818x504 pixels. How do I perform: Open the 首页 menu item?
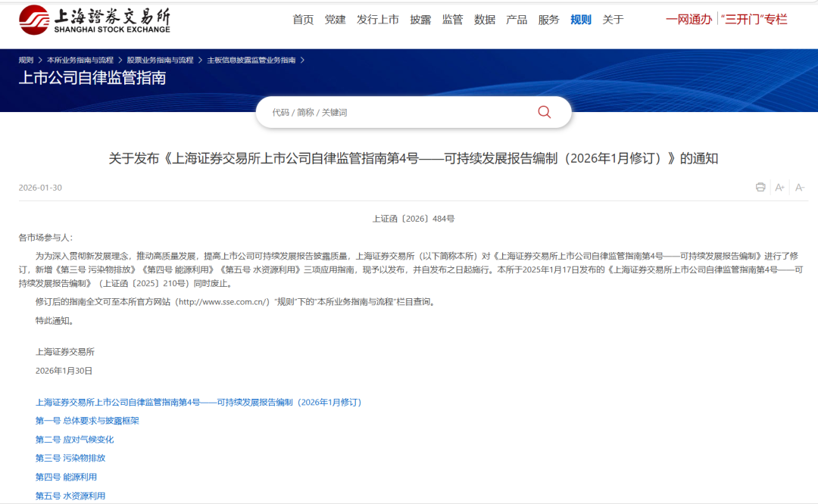tap(302, 20)
